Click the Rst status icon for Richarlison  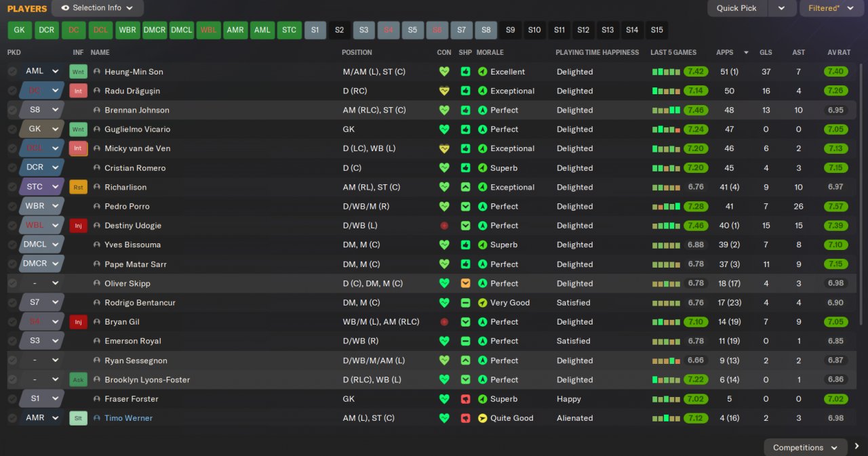coord(78,187)
